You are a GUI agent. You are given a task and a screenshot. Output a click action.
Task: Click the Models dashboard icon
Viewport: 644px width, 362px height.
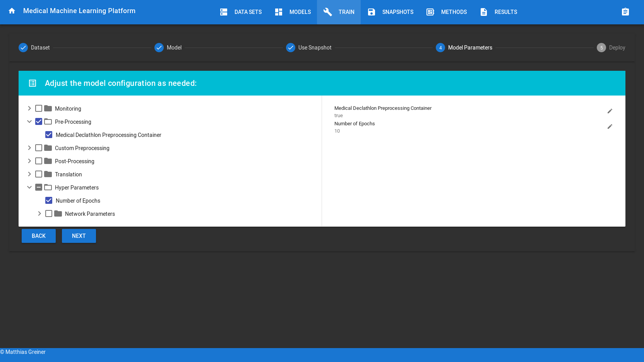pos(279,12)
